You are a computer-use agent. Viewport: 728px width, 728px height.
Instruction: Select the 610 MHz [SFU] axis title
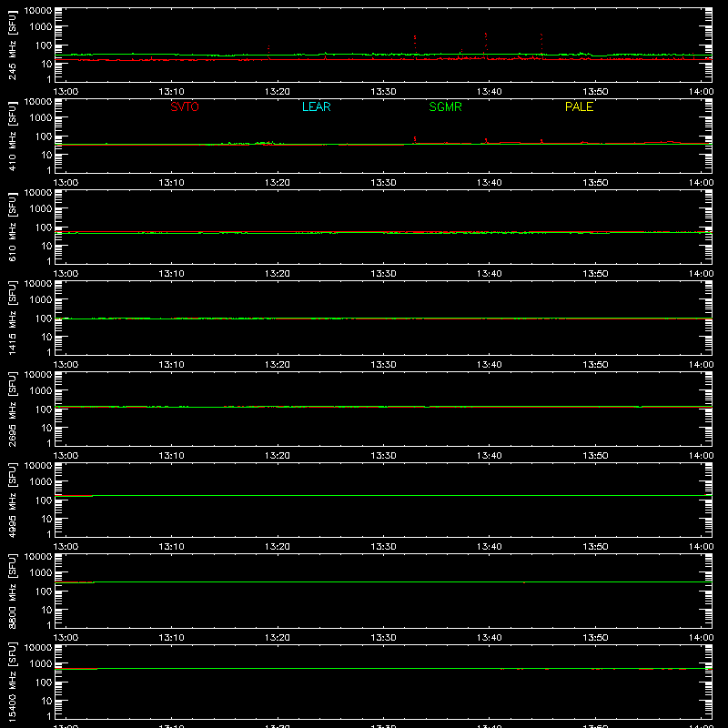tap(13, 227)
